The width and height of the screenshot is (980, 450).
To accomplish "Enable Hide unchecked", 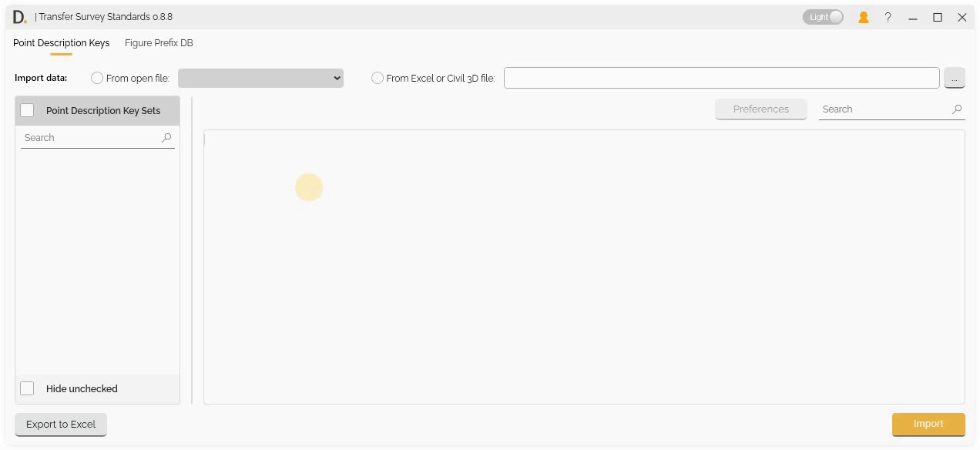I will (27, 388).
